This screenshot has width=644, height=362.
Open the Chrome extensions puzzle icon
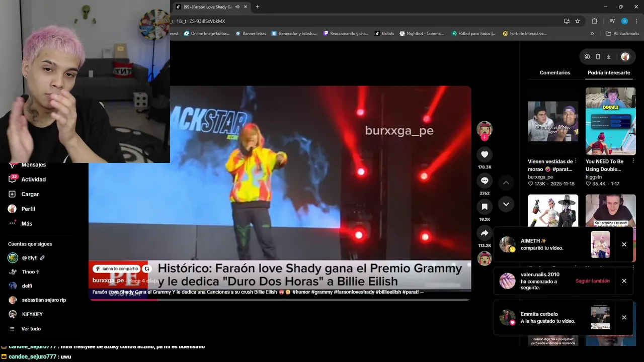click(594, 21)
